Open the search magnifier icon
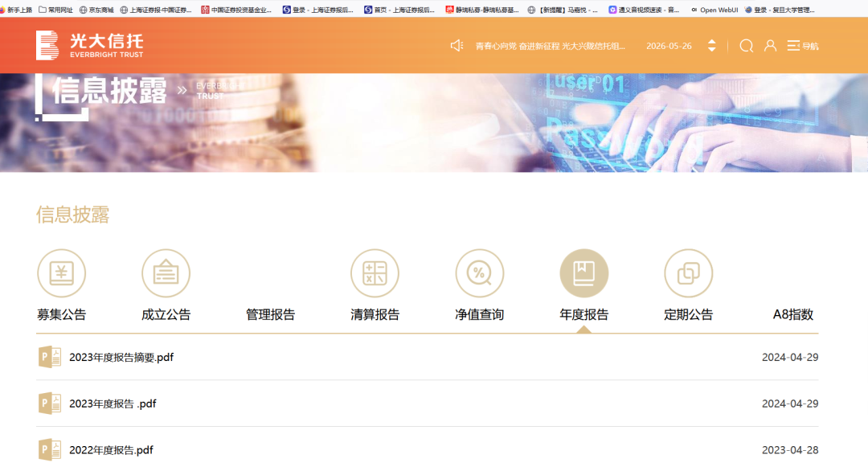Screen dimensions: 868x467 tap(746, 46)
